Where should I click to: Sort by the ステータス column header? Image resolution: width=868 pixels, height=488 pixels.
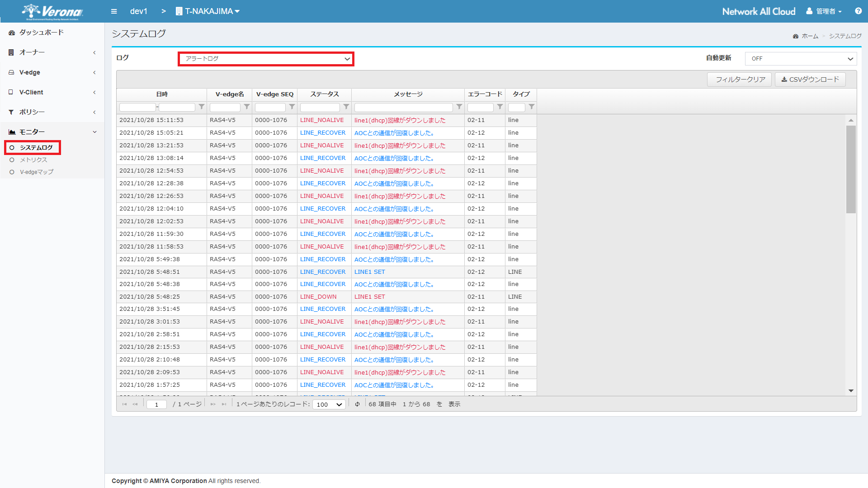coord(325,94)
